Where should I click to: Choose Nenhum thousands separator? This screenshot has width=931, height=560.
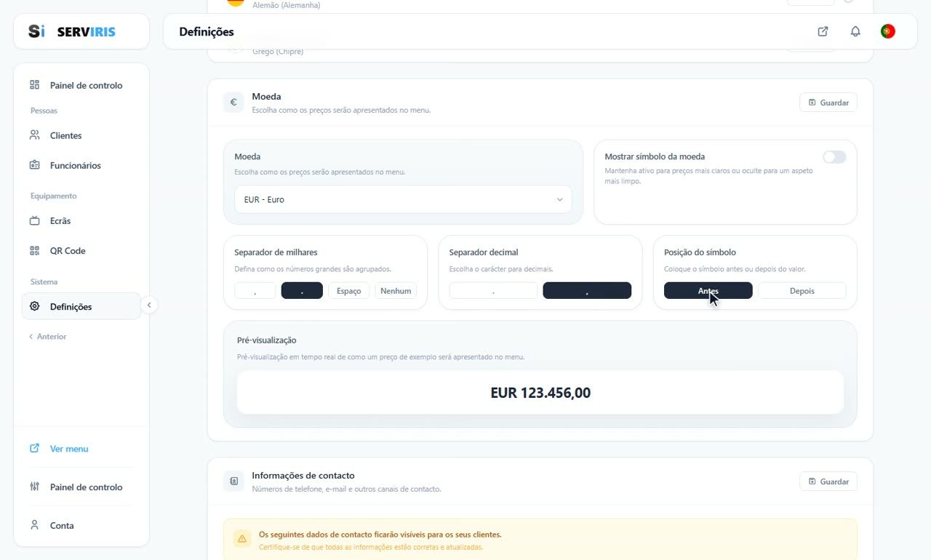pos(396,291)
